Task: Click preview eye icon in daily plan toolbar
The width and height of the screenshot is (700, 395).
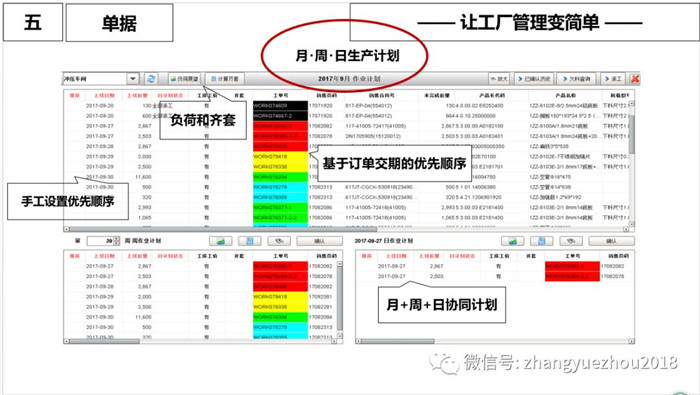Action: (x=571, y=241)
